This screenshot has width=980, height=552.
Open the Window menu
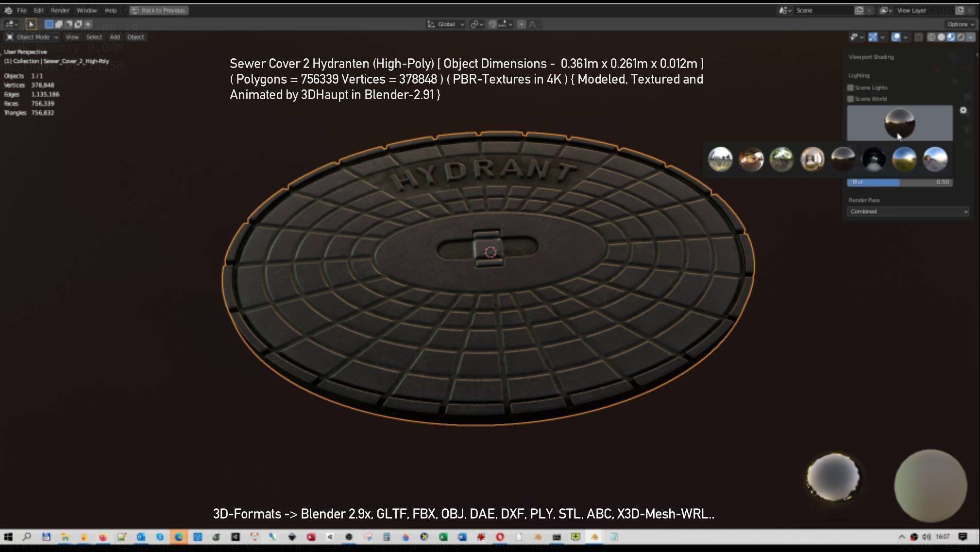(87, 10)
